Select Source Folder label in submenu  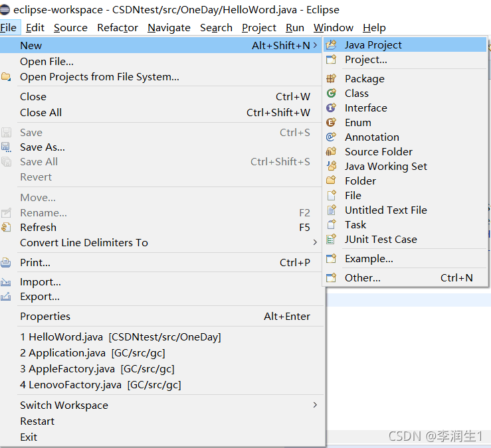click(379, 152)
